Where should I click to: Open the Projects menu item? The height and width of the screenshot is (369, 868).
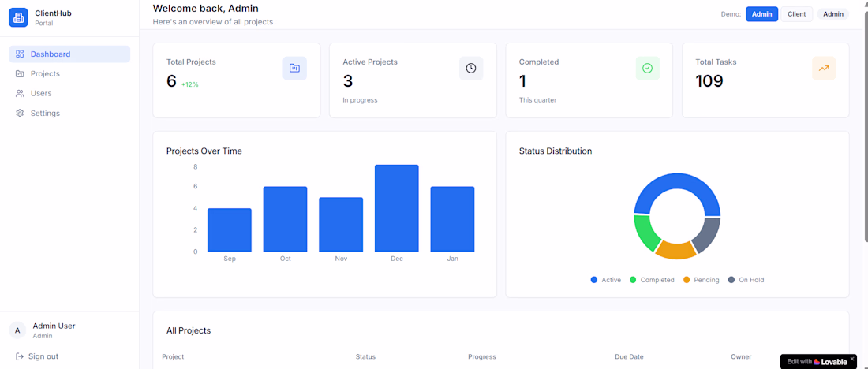click(x=69, y=73)
